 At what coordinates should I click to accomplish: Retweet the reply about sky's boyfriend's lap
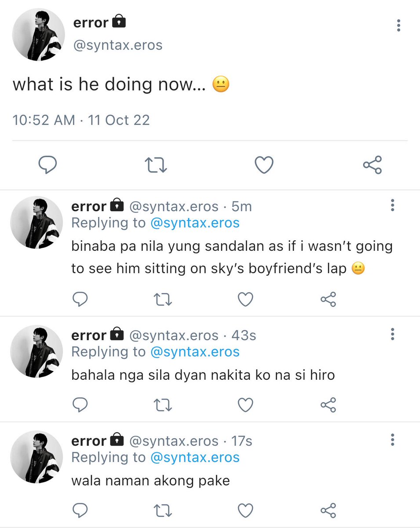click(163, 299)
